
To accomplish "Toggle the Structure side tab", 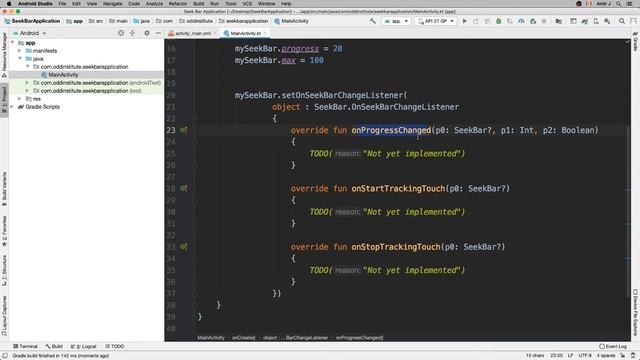I will [4, 270].
